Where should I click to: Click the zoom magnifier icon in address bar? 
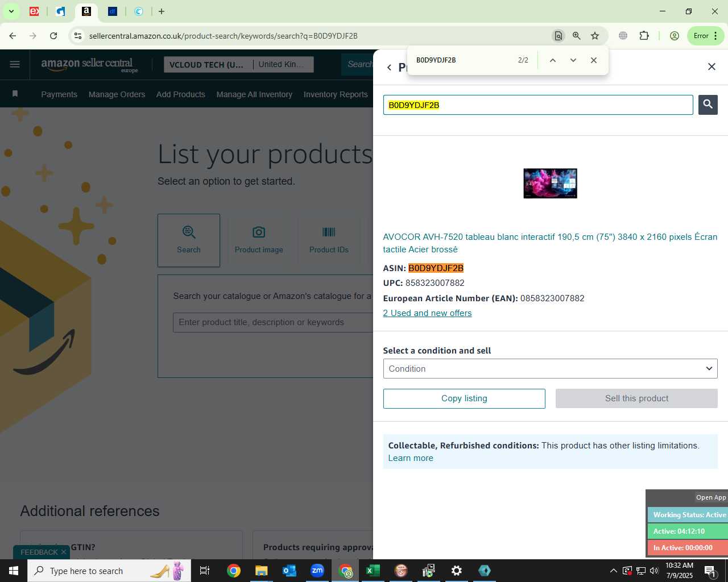pyautogui.click(x=577, y=36)
